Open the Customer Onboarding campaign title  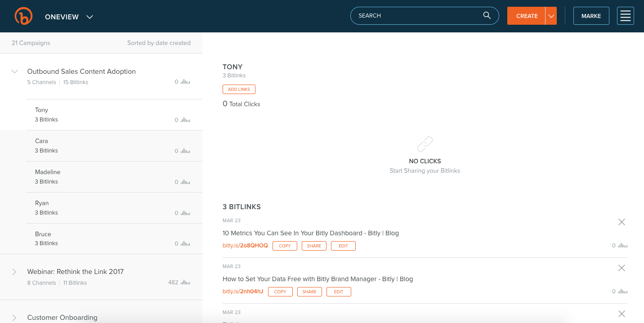[x=63, y=318]
